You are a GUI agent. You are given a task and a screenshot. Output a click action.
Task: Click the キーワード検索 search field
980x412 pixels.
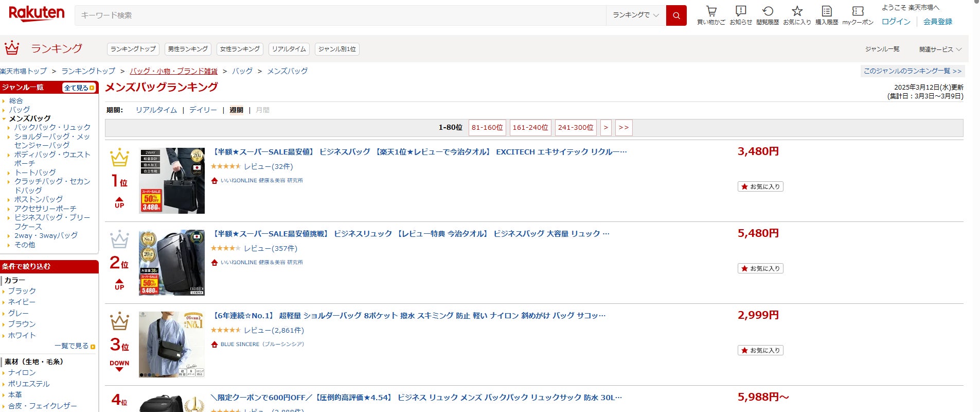tap(341, 15)
